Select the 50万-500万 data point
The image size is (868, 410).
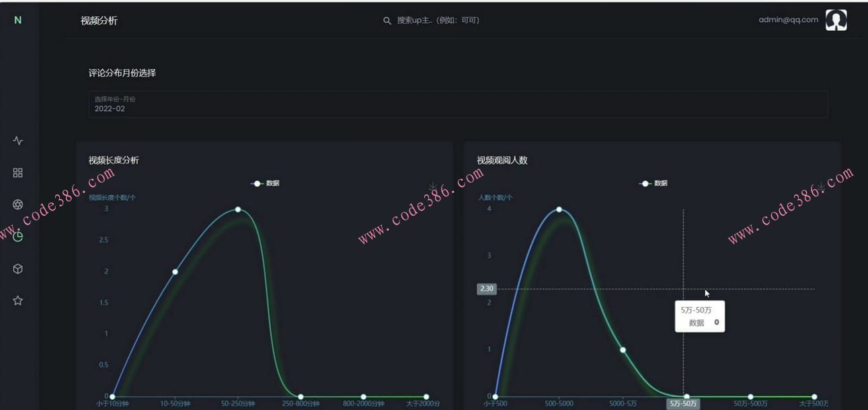750,397
